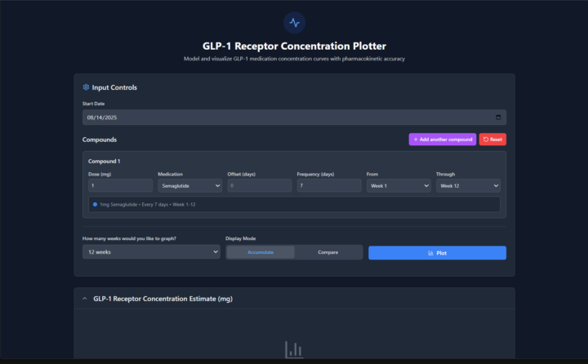Click the blue dot beside the 1mg Semaglutide summary
The width and height of the screenshot is (588, 364).
[95, 204]
